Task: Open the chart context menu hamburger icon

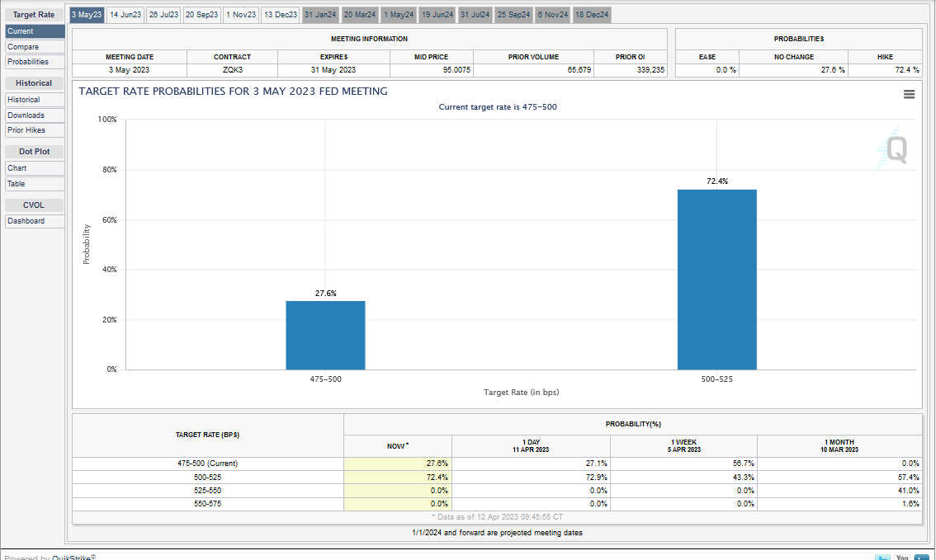Action: click(909, 94)
